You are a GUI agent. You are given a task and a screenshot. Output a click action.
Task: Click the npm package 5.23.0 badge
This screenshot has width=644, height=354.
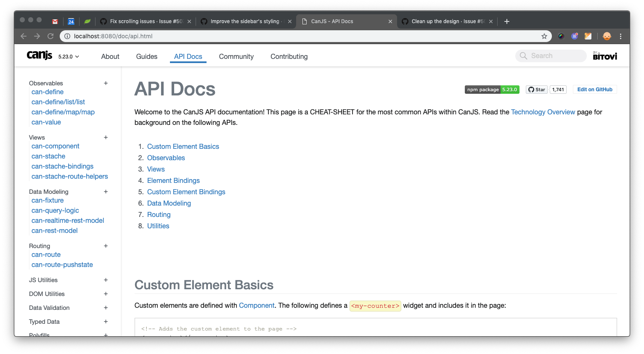coord(492,90)
